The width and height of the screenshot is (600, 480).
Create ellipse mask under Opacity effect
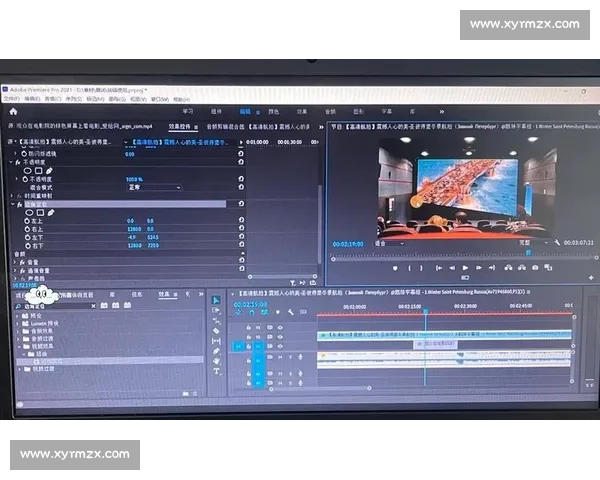(x=27, y=171)
